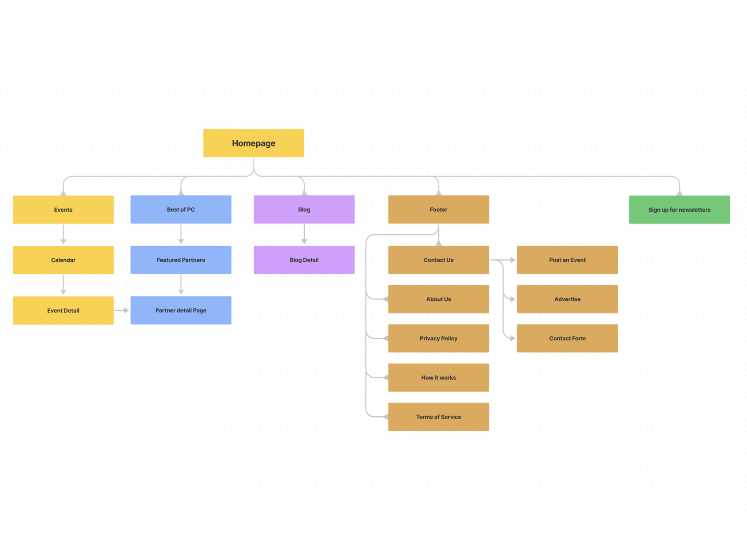Select the Advertise node
The image size is (747, 560).
point(568,299)
